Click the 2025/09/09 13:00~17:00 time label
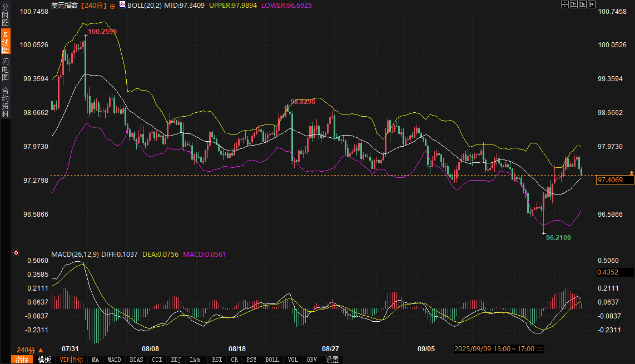This screenshot has width=635, height=364. (499, 349)
